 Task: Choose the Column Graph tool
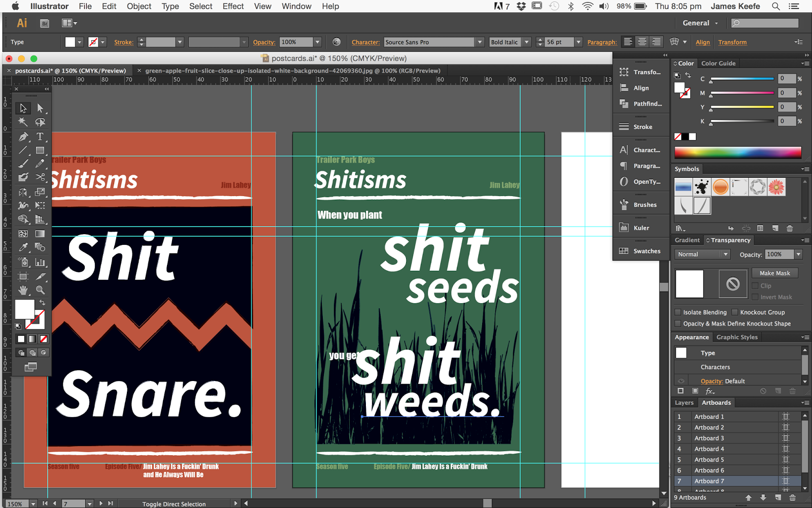click(x=40, y=262)
